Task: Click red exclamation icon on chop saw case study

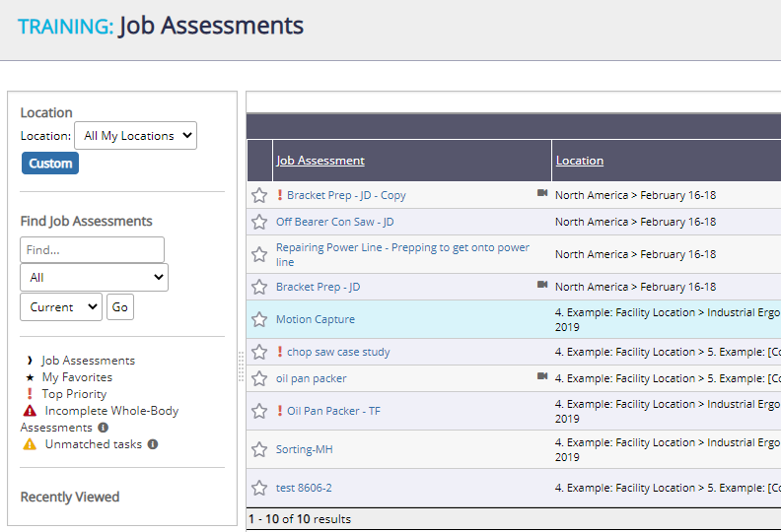Action: click(280, 352)
